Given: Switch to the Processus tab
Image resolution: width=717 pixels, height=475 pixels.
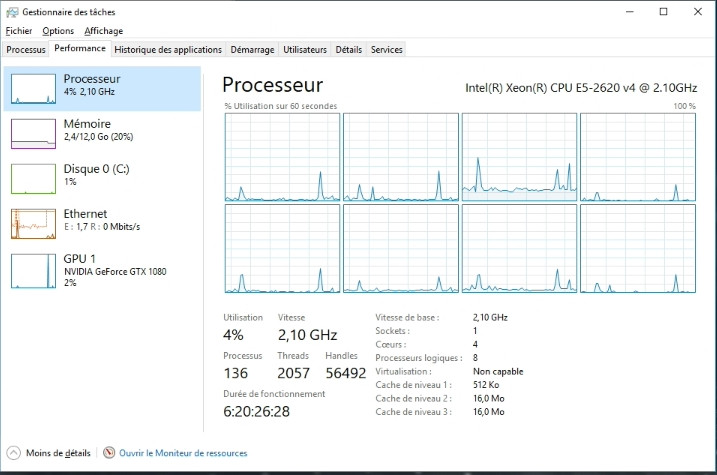Looking at the screenshot, I should click(x=26, y=49).
